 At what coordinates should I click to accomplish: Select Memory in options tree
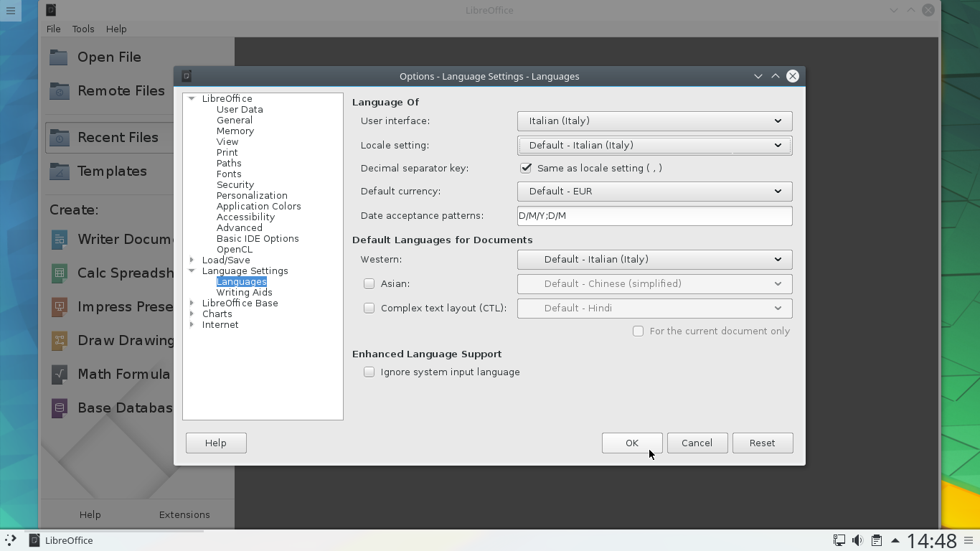coord(235,131)
